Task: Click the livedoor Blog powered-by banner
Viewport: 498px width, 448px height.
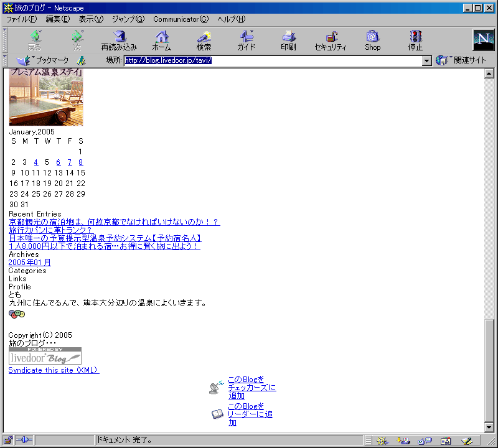Action: 45,356
